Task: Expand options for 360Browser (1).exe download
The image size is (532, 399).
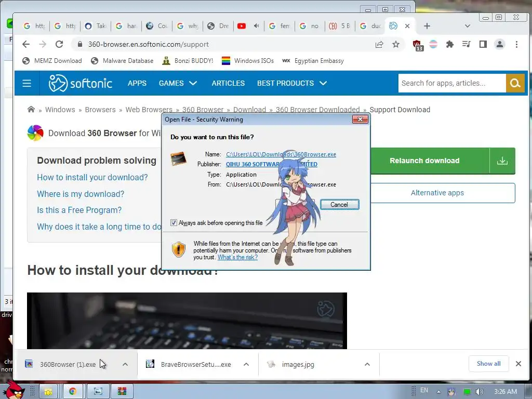Action: pos(125,364)
